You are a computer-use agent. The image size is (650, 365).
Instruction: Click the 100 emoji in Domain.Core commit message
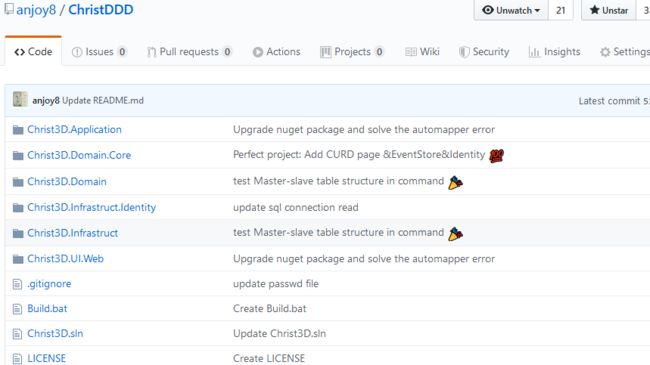pos(496,156)
